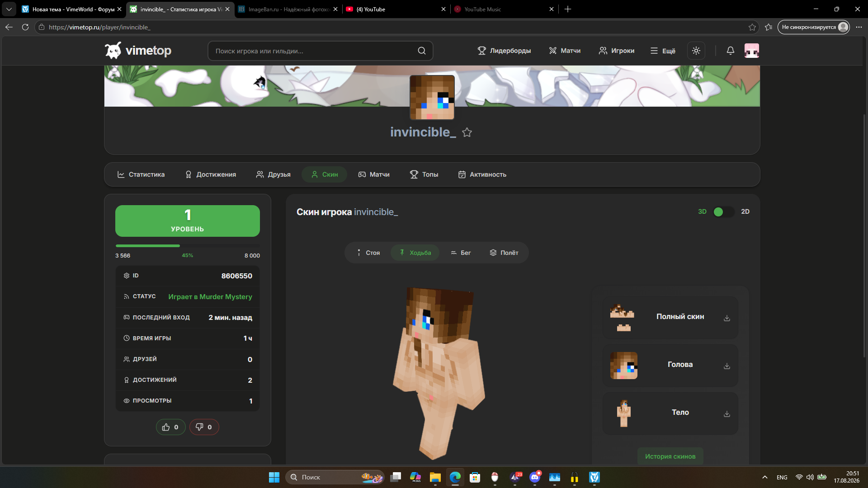Click the search magnifier icon

click(x=422, y=51)
